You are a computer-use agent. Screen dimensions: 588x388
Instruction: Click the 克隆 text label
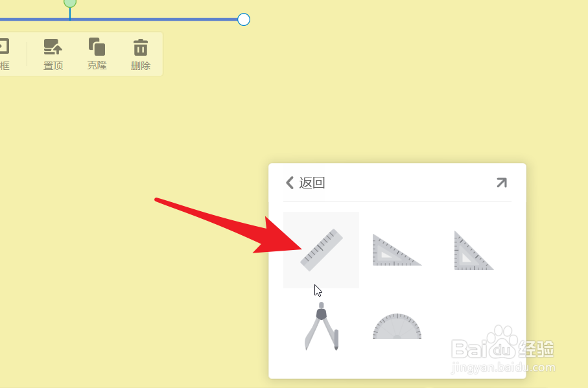point(97,65)
